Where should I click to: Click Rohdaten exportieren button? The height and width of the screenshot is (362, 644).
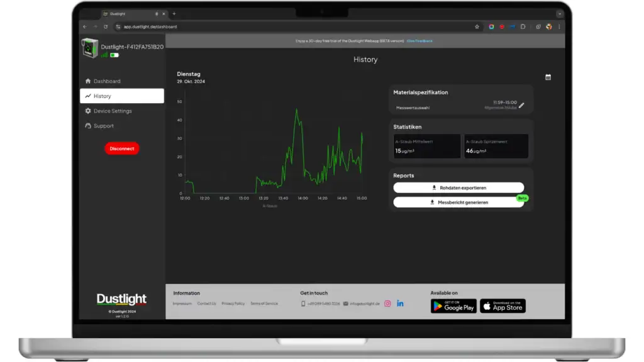(458, 187)
